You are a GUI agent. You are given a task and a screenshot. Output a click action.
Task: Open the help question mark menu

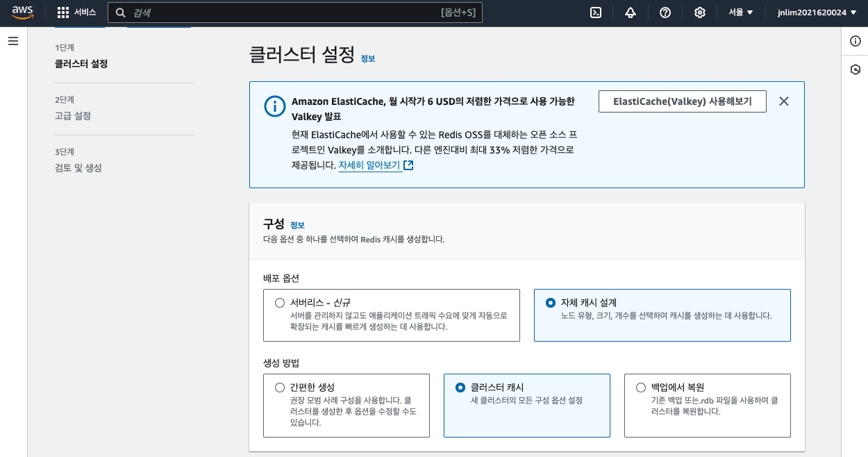[665, 13]
